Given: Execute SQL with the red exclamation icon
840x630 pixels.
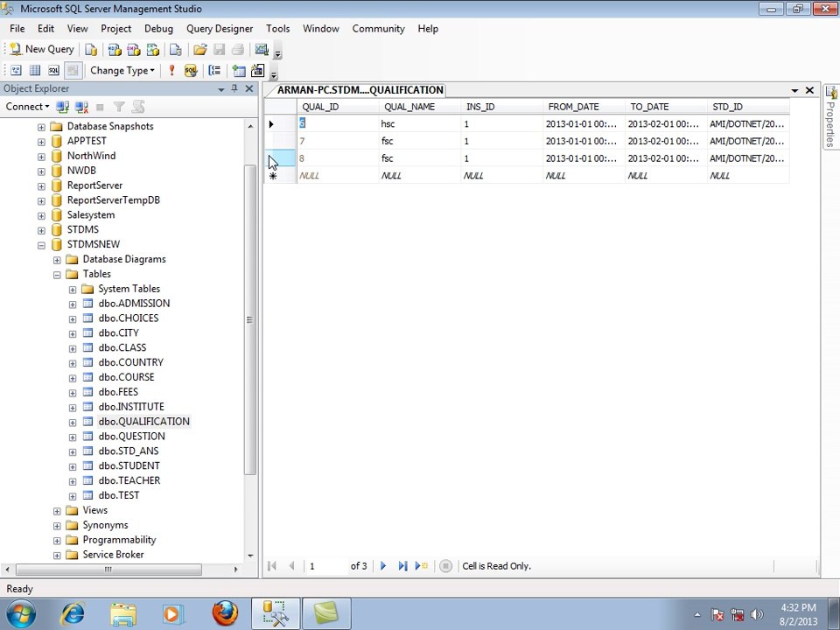Looking at the screenshot, I should 172,70.
